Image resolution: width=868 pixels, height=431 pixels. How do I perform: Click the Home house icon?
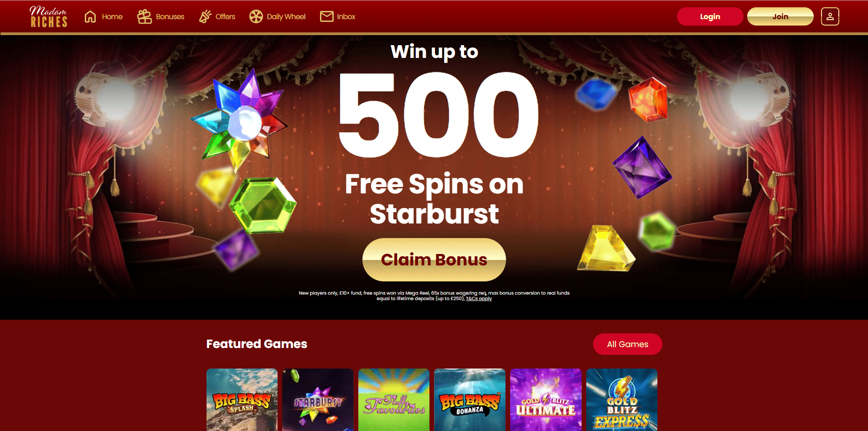coord(90,16)
